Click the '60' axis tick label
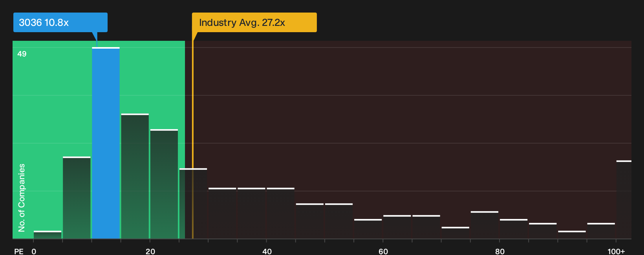Screen dimensions: 644x255 click(383, 251)
